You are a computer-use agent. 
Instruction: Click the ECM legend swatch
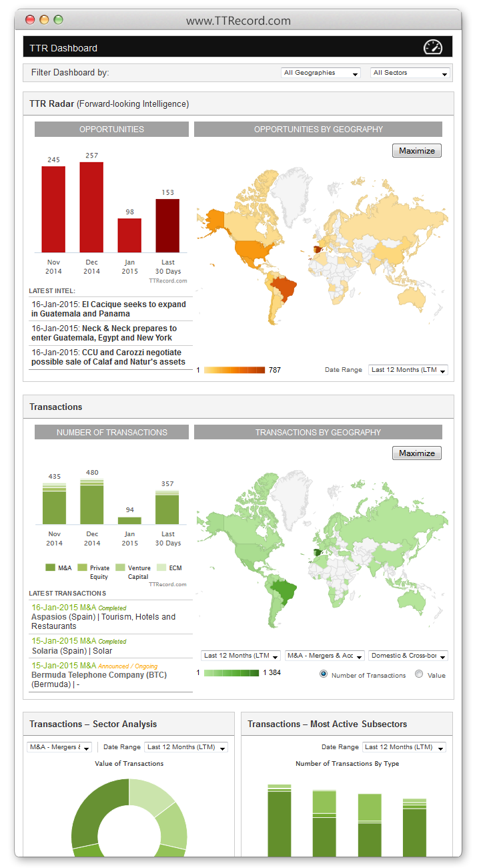pyautogui.click(x=162, y=568)
